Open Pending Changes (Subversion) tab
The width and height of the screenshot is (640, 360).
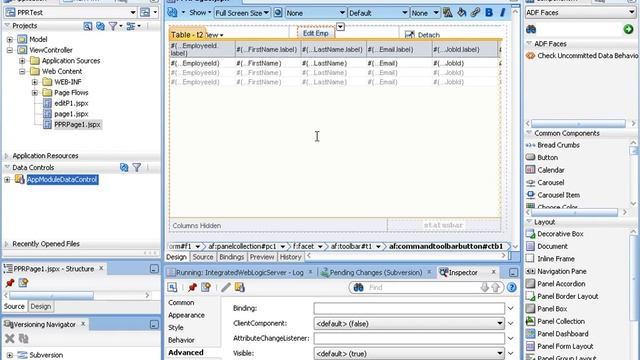click(x=376, y=272)
